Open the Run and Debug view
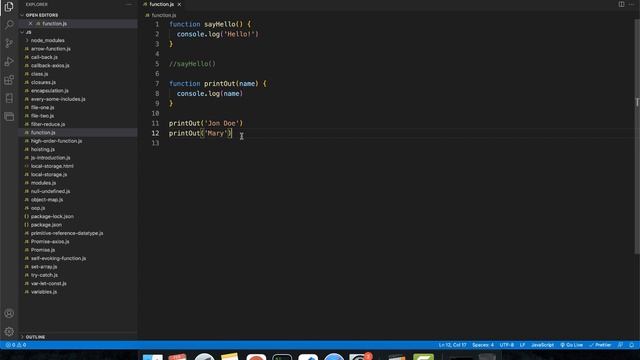Screen dimensions: 640x360 pyautogui.click(x=9, y=62)
